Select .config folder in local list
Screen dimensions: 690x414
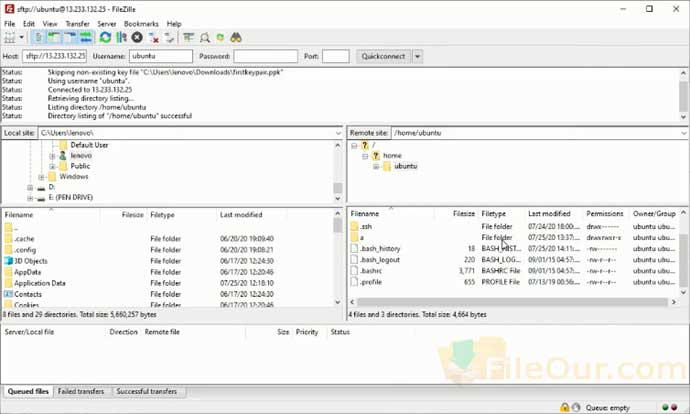pos(25,250)
